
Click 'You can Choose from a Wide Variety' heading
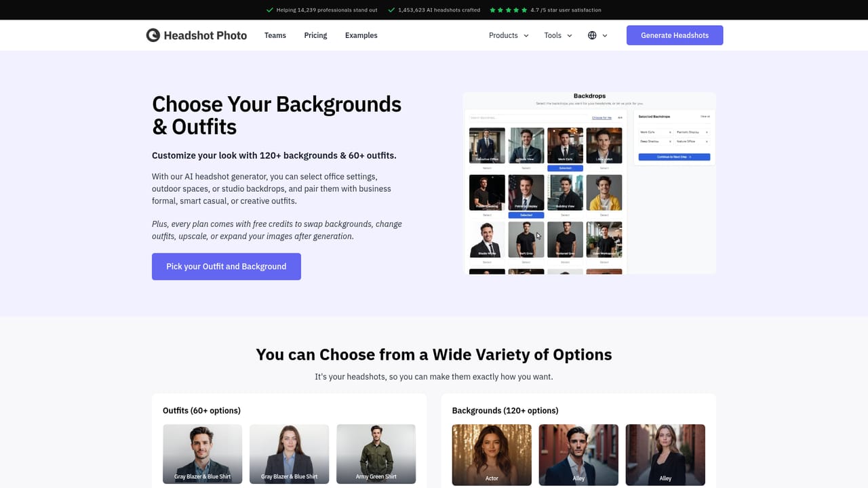(x=434, y=354)
